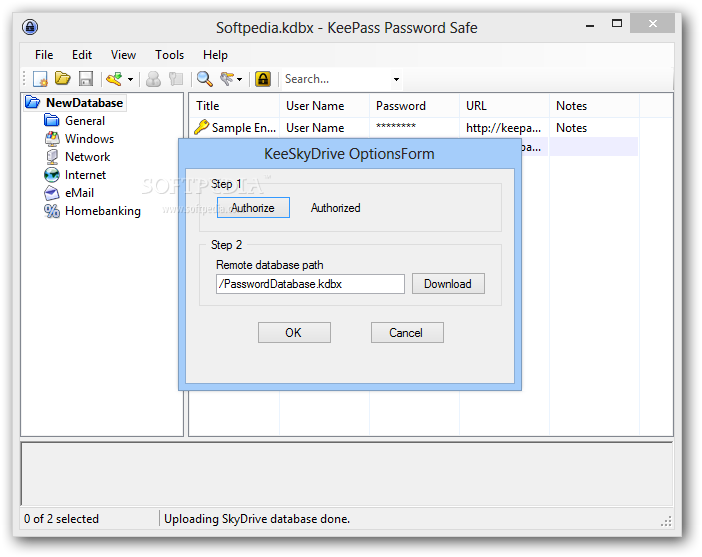
Task: Click the Copy Password toolbar icon
Action: point(176,79)
